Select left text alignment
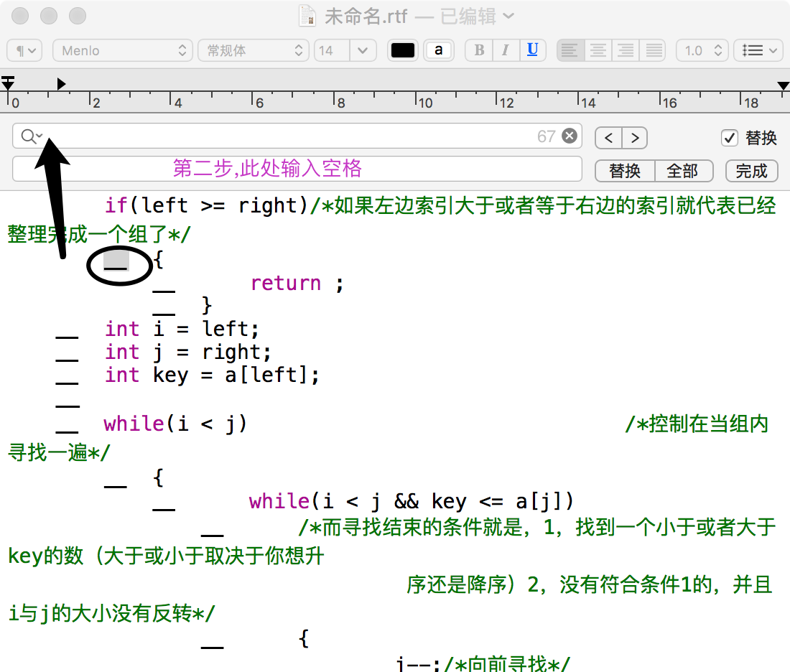The height and width of the screenshot is (672, 790). (x=570, y=50)
